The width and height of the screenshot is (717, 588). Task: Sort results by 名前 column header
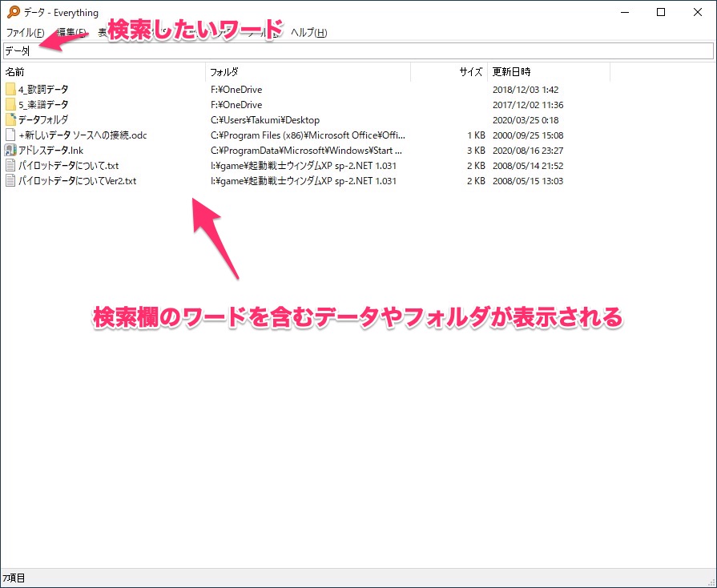[x=15, y=72]
